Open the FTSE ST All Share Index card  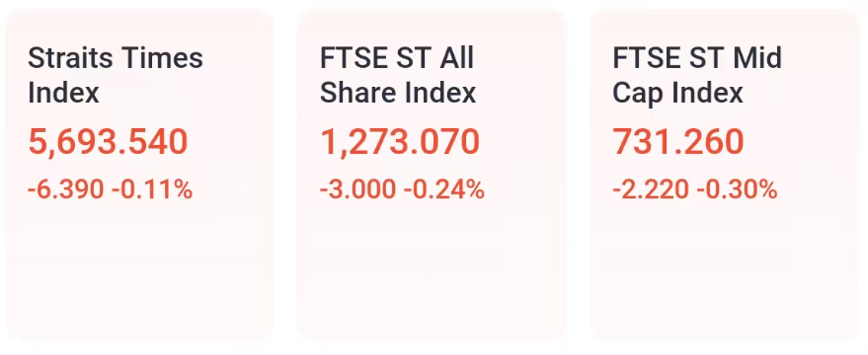[x=432, y=177]
